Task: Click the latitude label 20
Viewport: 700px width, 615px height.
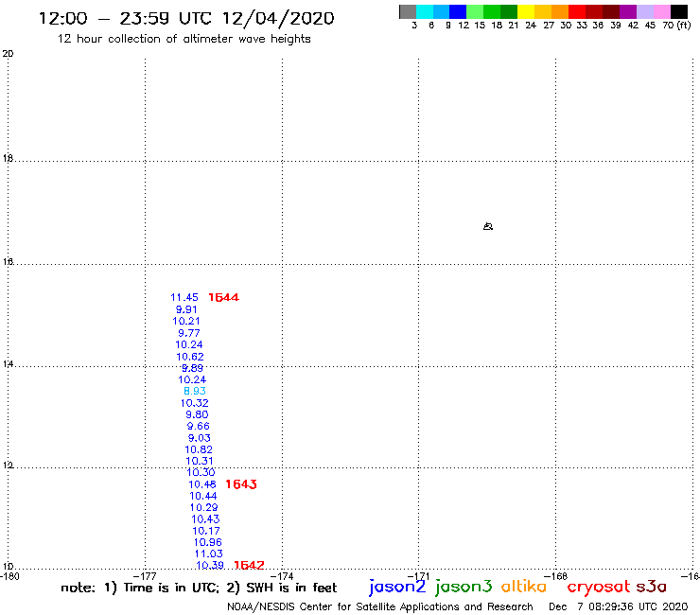Action: 8,54
